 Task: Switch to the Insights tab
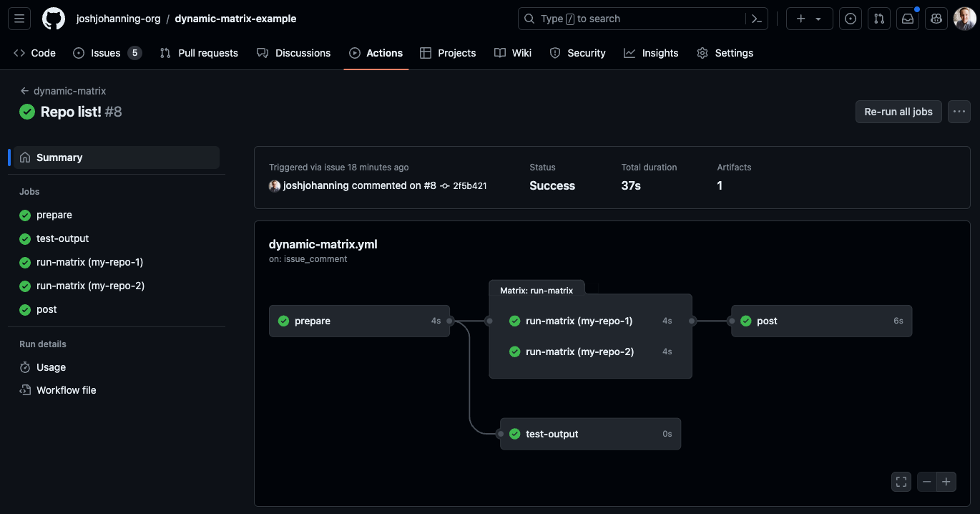[x=651, y=53]
